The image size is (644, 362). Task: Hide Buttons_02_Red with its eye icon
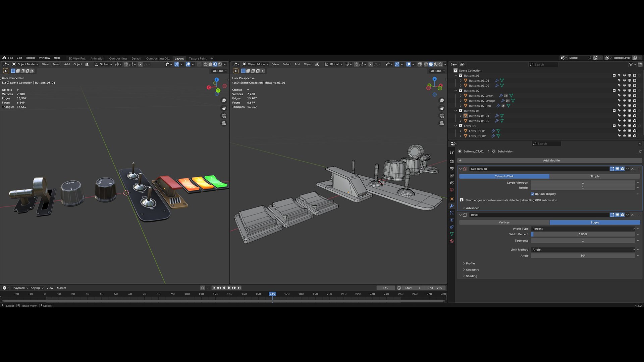[624, 106]
